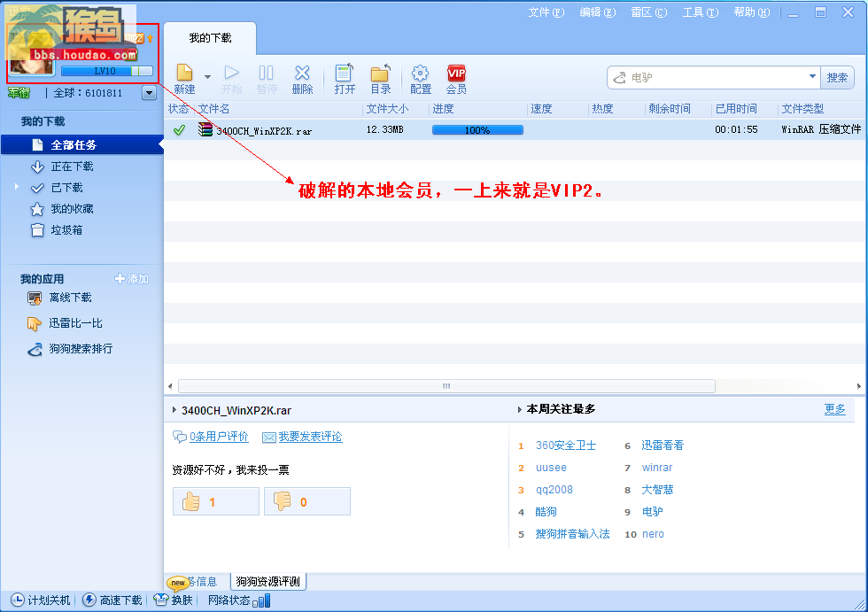The image size is (868, 612).
Task: Open the 大智慧 ranking link
Action: click(657, 490)
